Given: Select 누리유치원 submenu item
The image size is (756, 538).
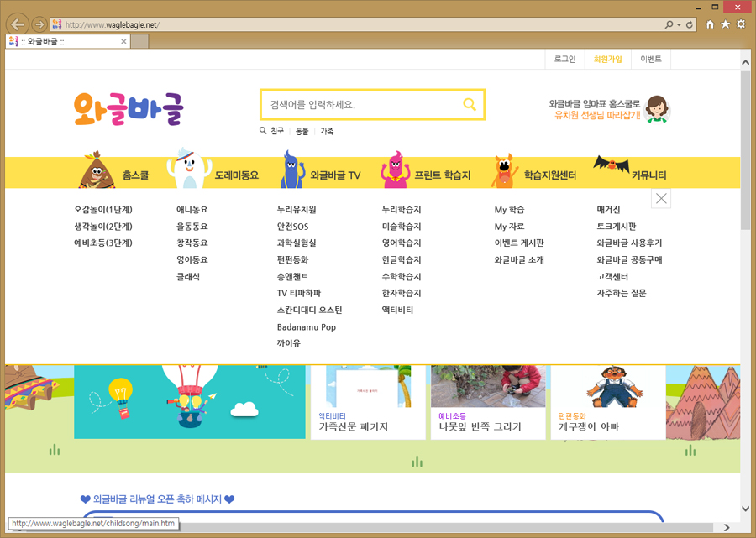Looking at the screenshot, I should 297,210.
